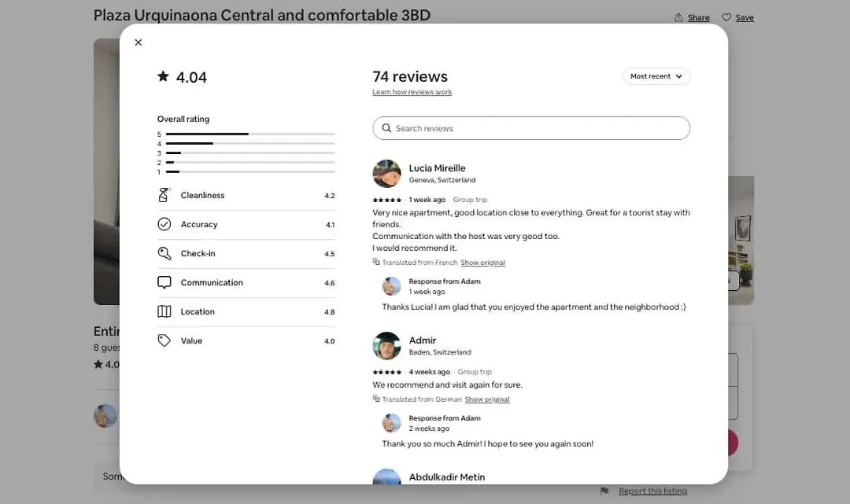The width and height of the screenshot is (850, 504).
Task: Click the star icon beside 4.04
Action: pyautogui.click(x=163, y=76)
